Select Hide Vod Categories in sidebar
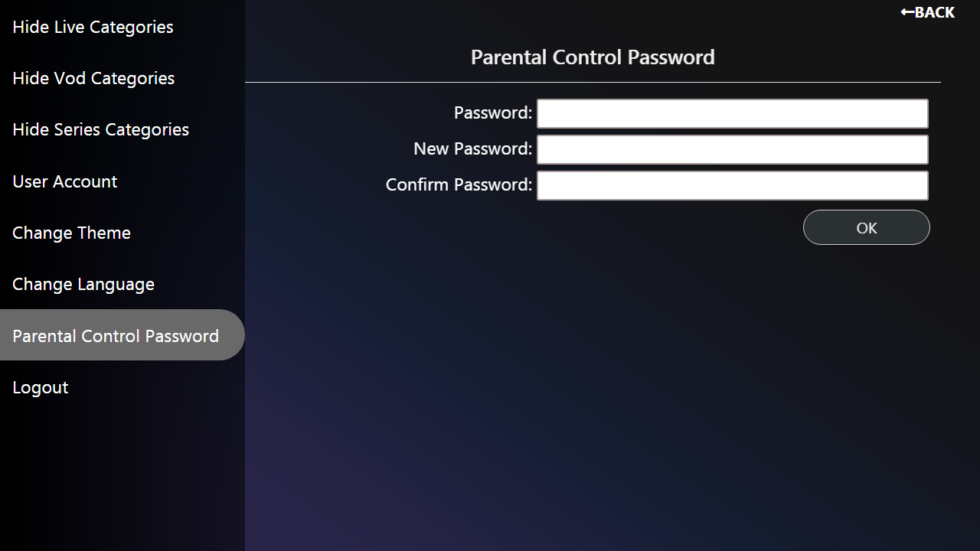Viewport: 980px width, 551px height. click(93, 78)
